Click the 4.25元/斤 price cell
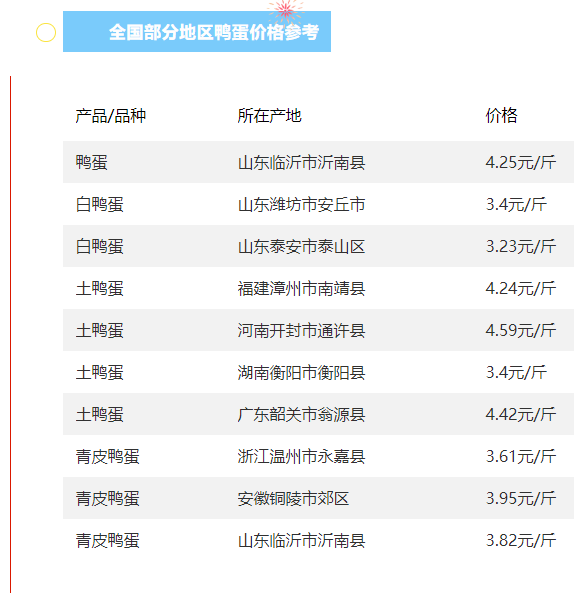The width and height of the screenshot is (574, 593). click(x=521, y=163)
